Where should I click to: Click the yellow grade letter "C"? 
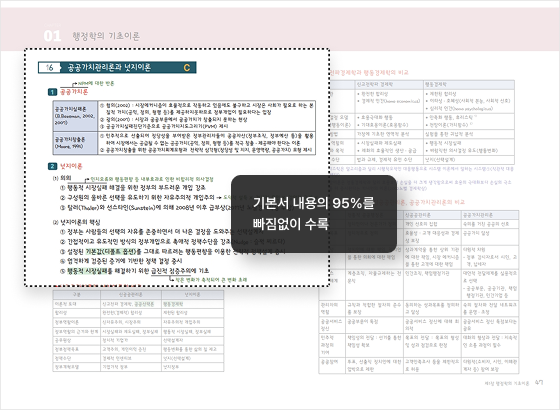(186, 68)
